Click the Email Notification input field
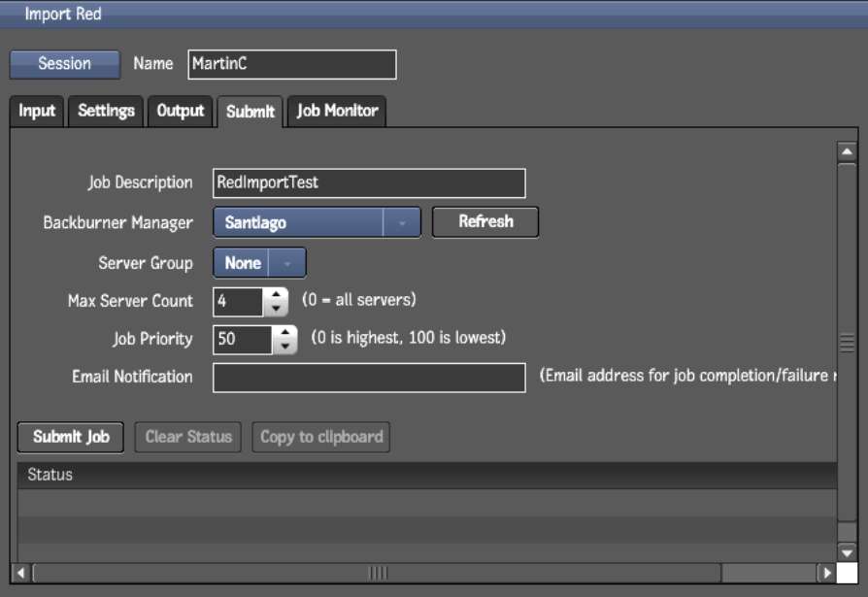The width and height of the screenshot is (868, 597). [x=369, y=378]
